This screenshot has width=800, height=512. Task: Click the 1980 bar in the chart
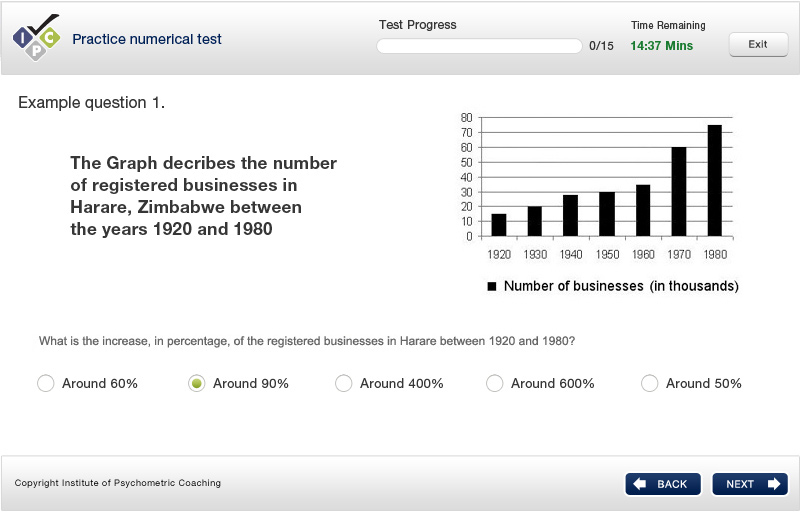(715, 181)
